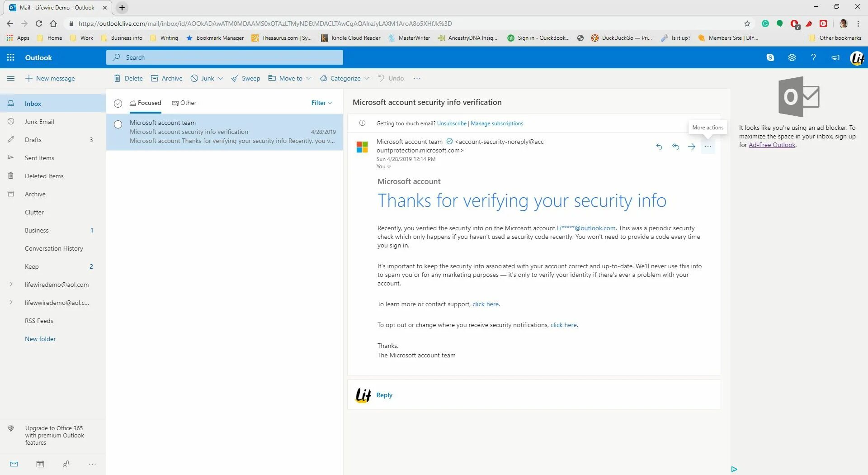Open Skype from the Outlook header

(770, 57)
